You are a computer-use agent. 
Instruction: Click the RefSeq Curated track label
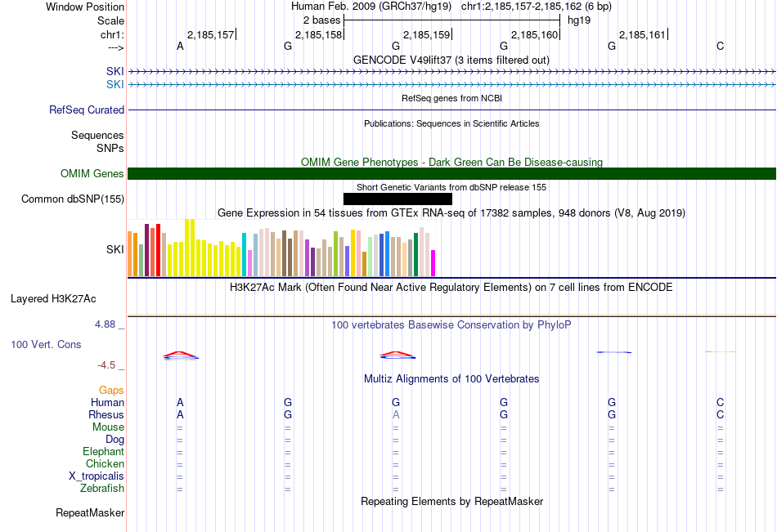click(x=87, y=110)
